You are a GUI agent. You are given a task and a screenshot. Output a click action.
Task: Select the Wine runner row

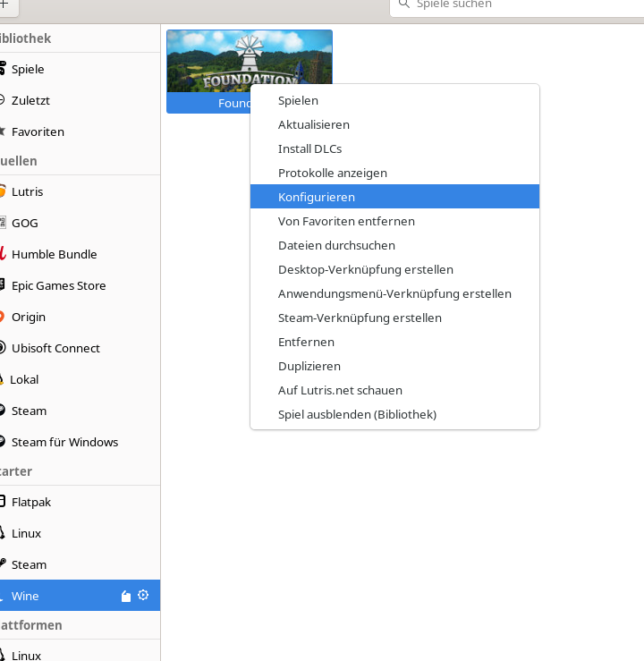80,595
